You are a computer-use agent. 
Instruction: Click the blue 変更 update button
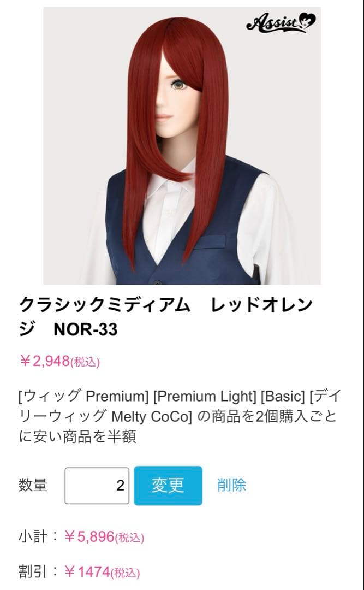pos(168,486)
